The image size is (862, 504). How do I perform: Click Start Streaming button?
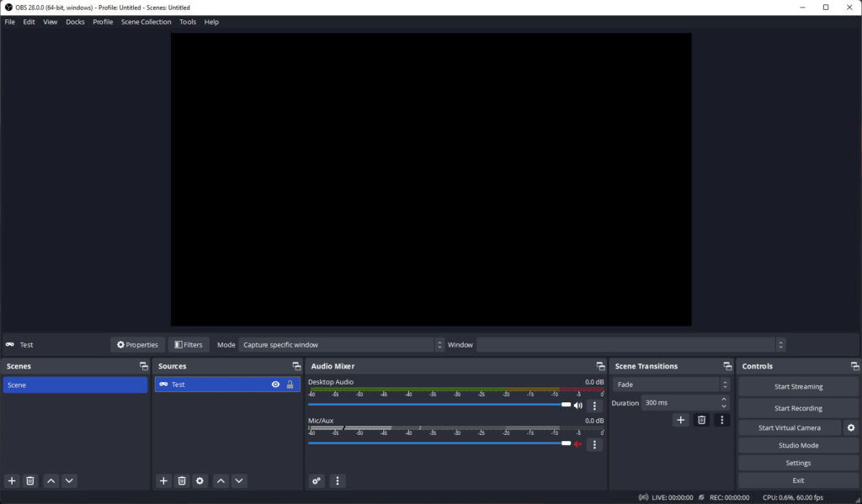click(798, 386)
